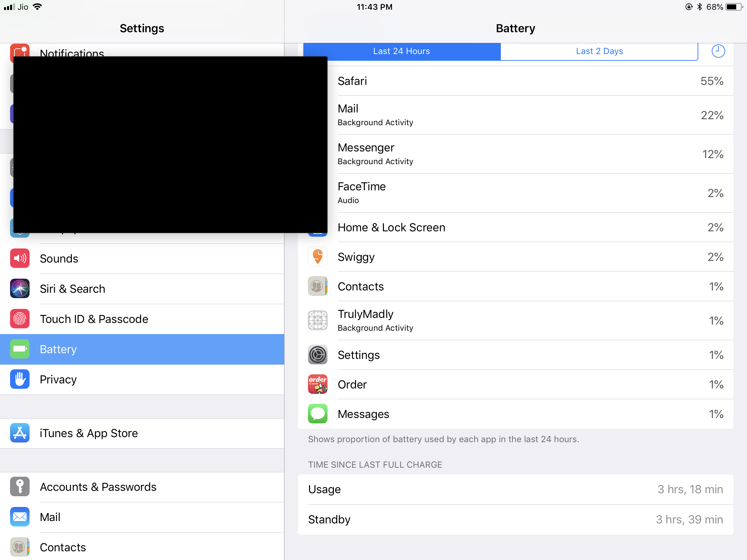Tap the Bluetooth icon in status bar
Image resolution: width=747 pixels, height=560 pixels.
[700, 7]
